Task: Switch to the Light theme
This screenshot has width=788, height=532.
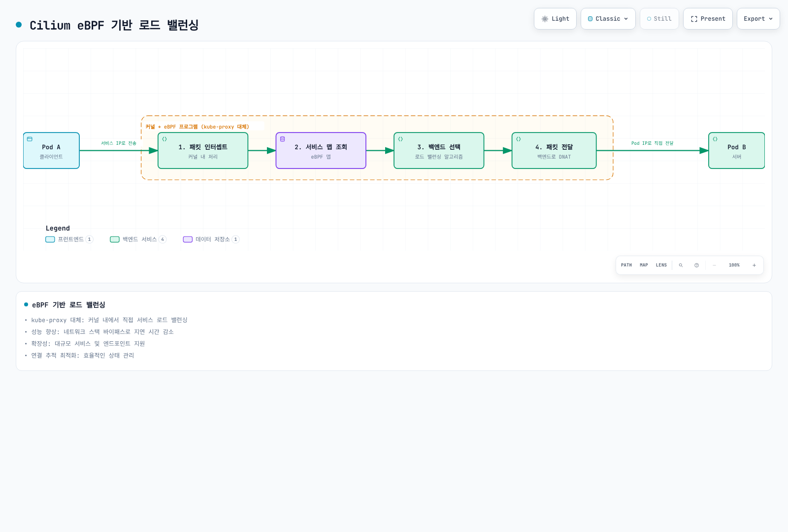Action: tap(555, 19)
